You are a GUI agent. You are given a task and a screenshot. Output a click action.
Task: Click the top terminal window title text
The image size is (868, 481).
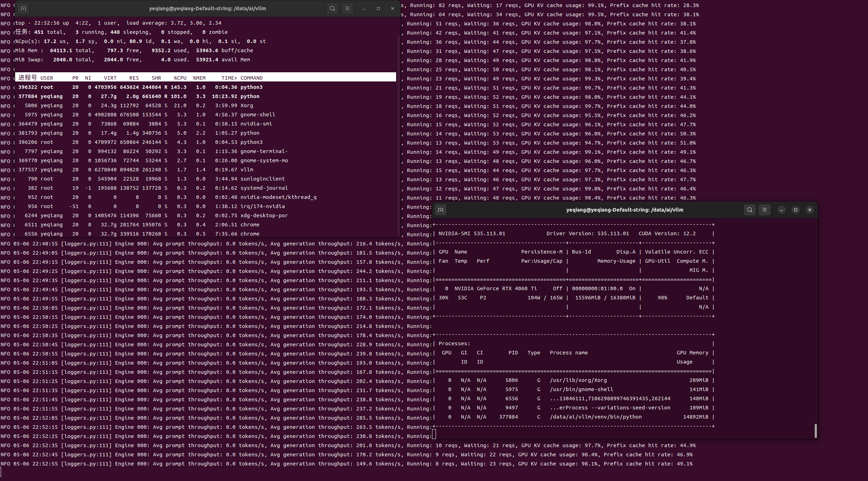[x=207, y=8]
